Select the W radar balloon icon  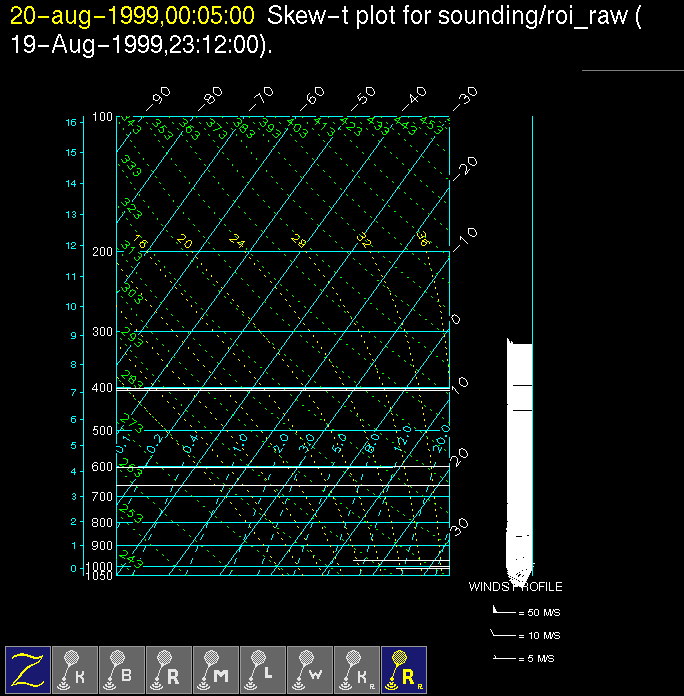(310, 668)
